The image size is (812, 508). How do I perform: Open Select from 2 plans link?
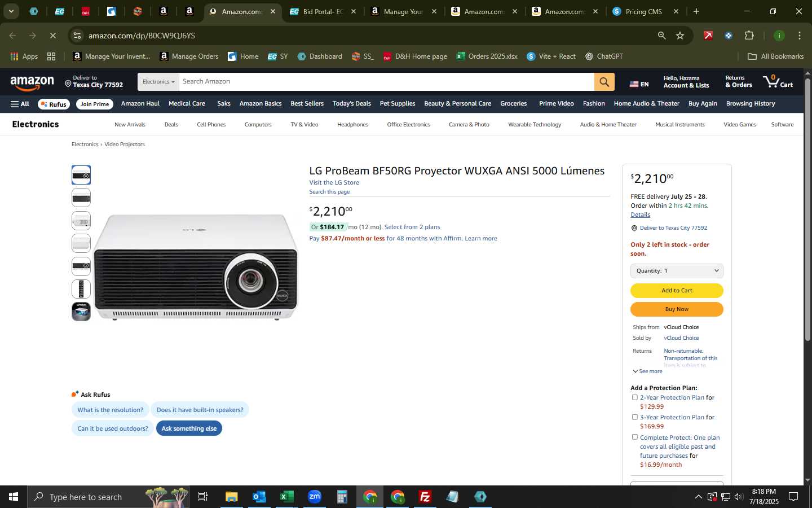(412, 227)
